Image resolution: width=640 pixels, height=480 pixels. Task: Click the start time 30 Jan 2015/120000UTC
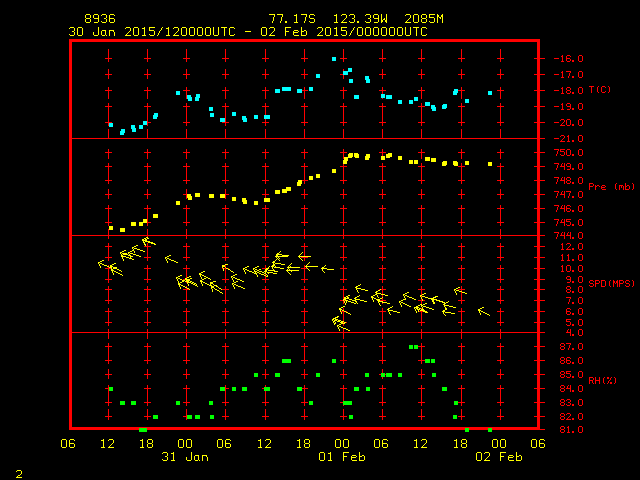pyautogui.click(x=152, y=32)
